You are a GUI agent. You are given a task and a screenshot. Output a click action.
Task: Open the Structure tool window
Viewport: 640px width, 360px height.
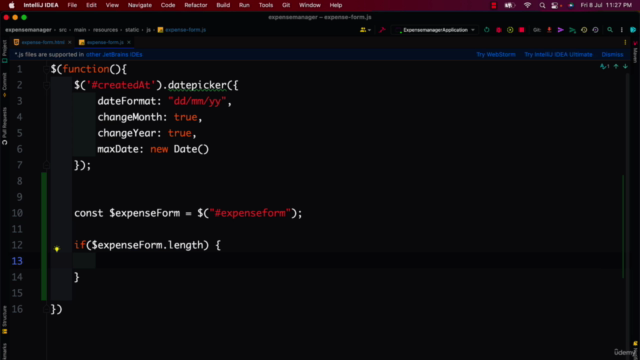pyautogui.click(x=4, y=320)
